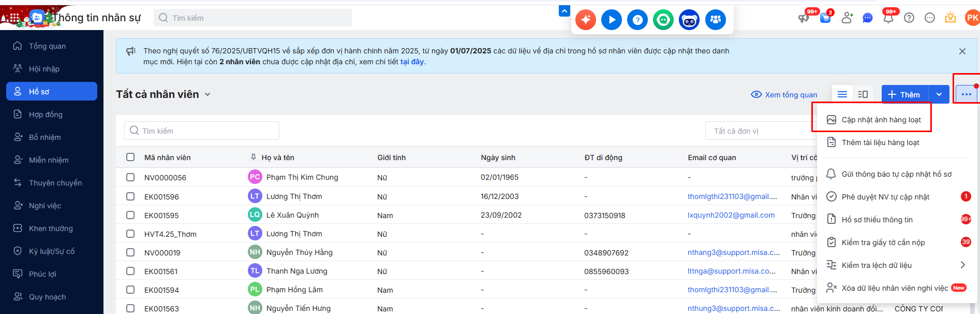Check the row for EK001595
Image resolution: width=980 pixels, height=314 pixels.
pos(130,215)
